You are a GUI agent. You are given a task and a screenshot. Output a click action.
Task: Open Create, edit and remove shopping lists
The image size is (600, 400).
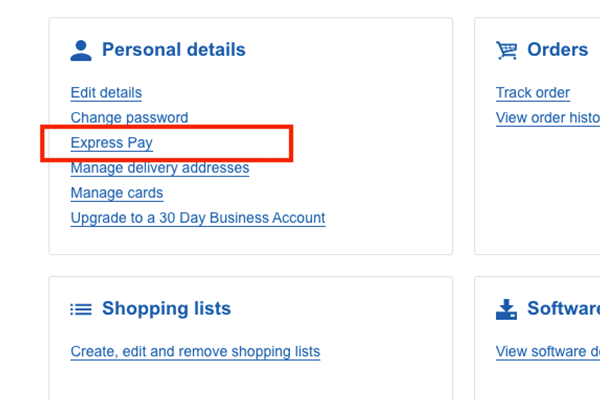pos(195,352)
